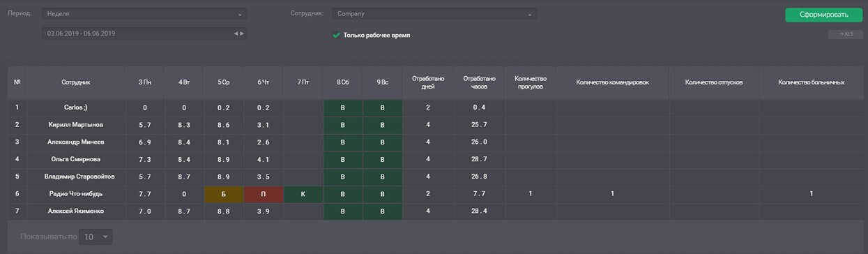Image resolution: width=868 pixels, height=254 pixels.
Task: Open the 'Показывать по' rows count dropdown
Action: pyautogui.click(x=96, y=237)
